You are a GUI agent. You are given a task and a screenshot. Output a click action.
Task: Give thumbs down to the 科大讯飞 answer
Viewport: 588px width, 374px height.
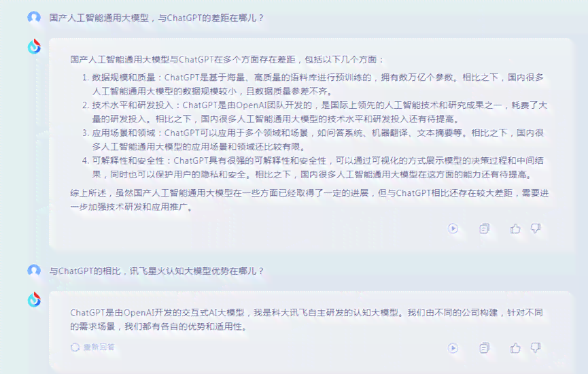pos(536,348)
